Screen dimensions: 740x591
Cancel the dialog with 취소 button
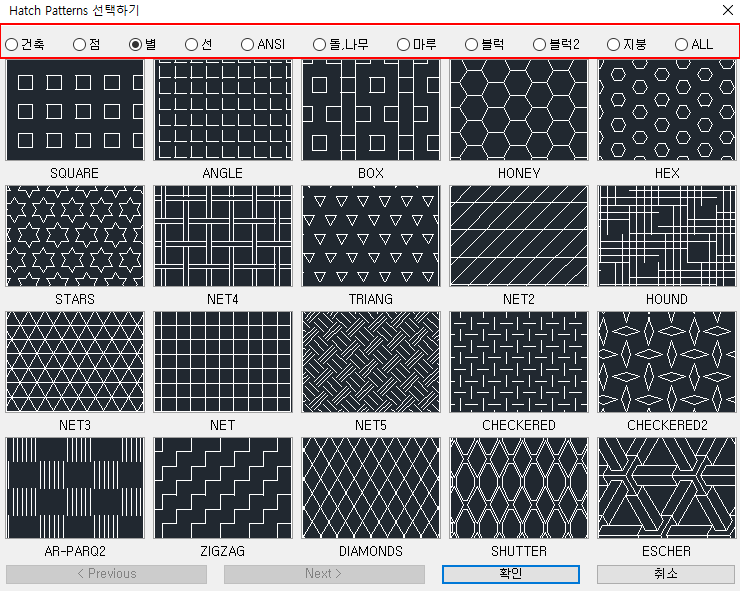pos(666,574)
